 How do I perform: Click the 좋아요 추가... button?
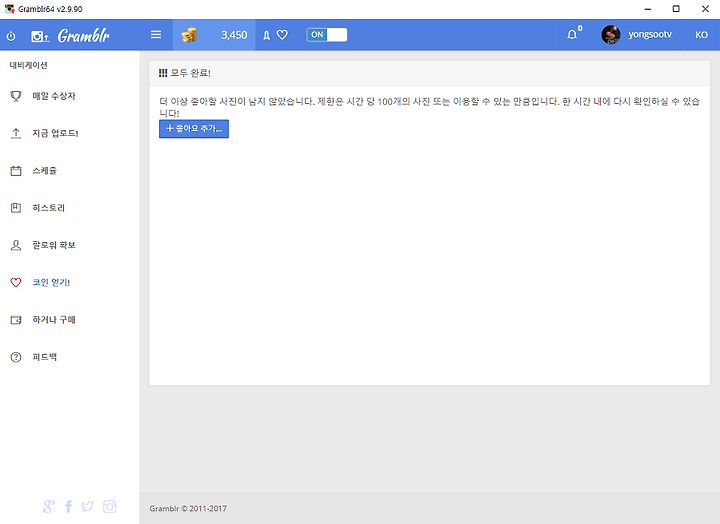[194, 129]
